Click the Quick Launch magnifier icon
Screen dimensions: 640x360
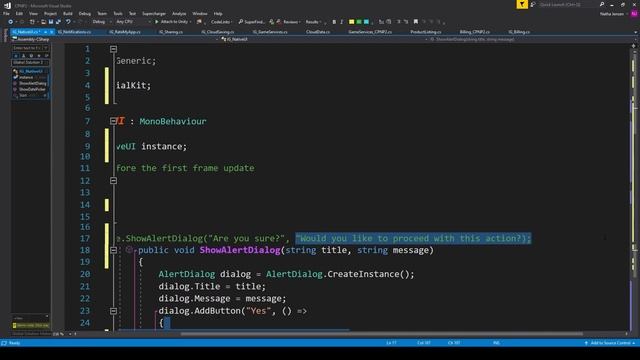click(x=602, y=4)
